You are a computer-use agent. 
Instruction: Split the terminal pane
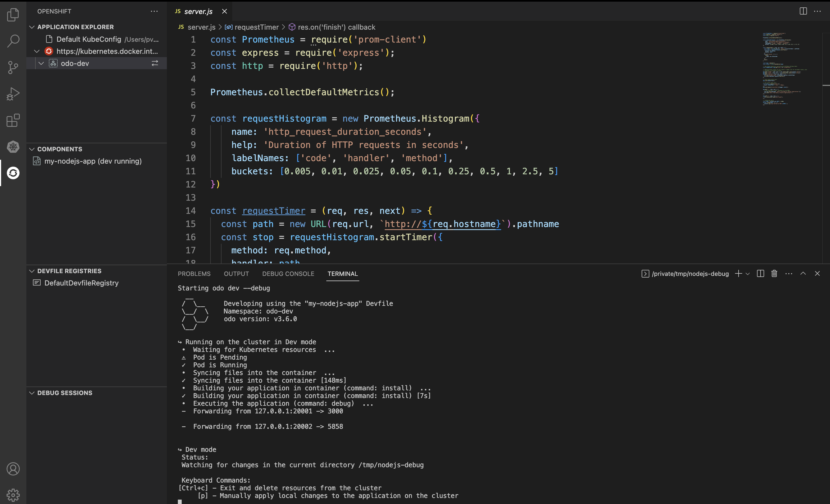[x=760, y=274]
